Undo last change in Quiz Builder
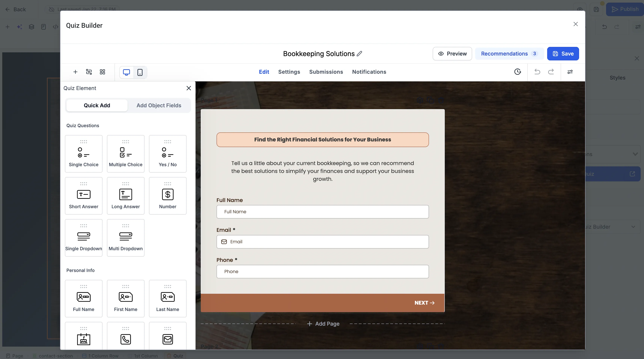644x359 pixels. coord(537,72)
